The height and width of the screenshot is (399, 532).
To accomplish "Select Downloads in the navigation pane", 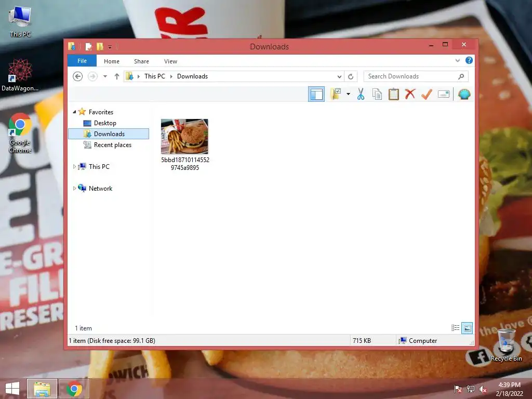I will click(x=109, y=134).
